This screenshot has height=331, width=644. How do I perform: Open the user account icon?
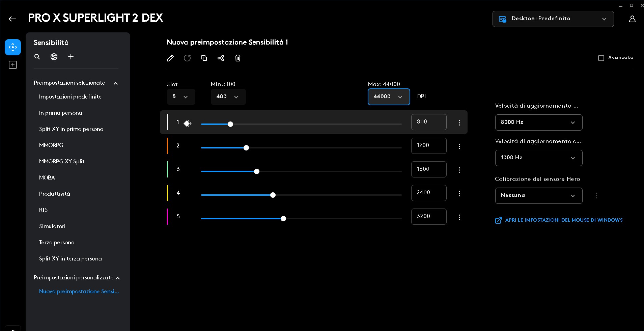(632, 19)
